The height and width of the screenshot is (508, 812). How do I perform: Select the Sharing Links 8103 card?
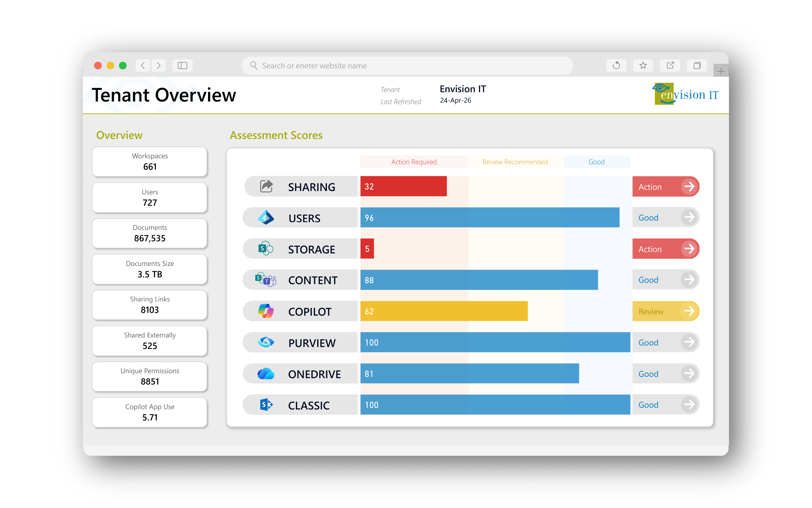pyautogui.click(x=150, y=305)
